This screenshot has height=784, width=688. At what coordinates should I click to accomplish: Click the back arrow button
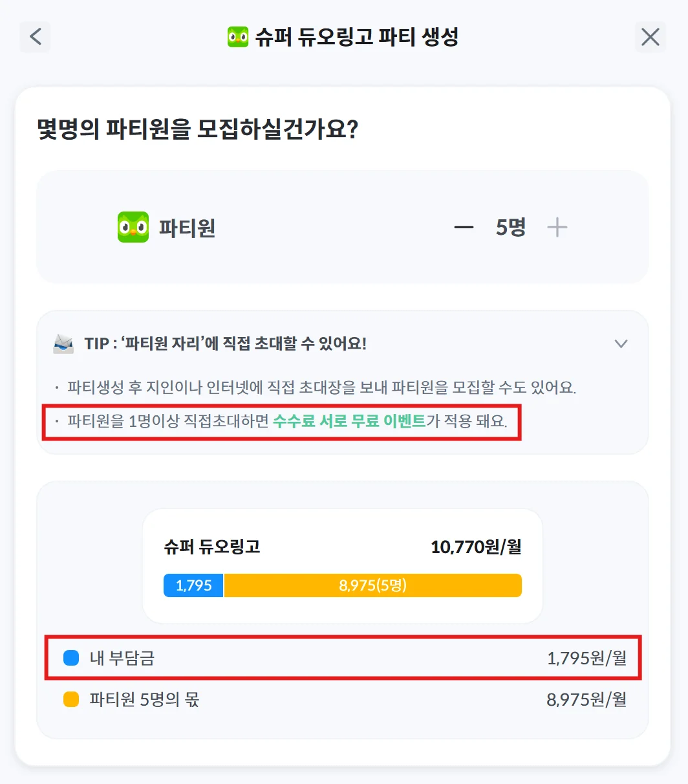(35, 37)
